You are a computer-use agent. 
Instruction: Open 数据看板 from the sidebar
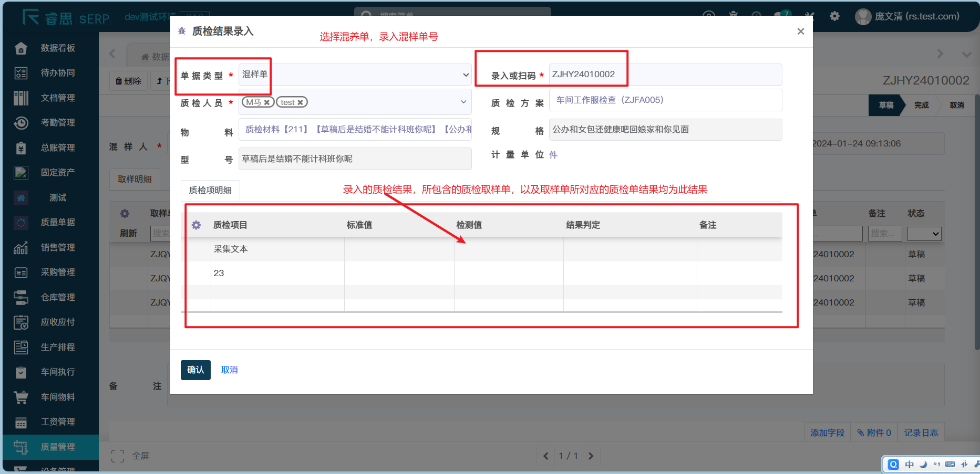click(x=58, y=48)
